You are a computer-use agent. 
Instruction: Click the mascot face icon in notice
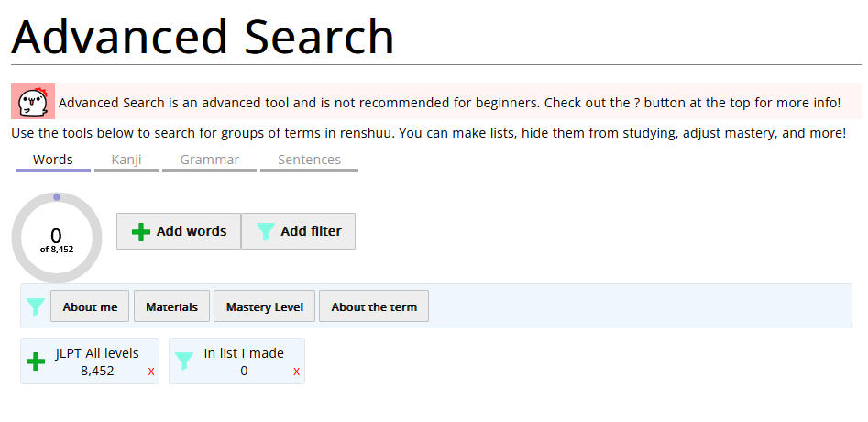pos(33,101)
